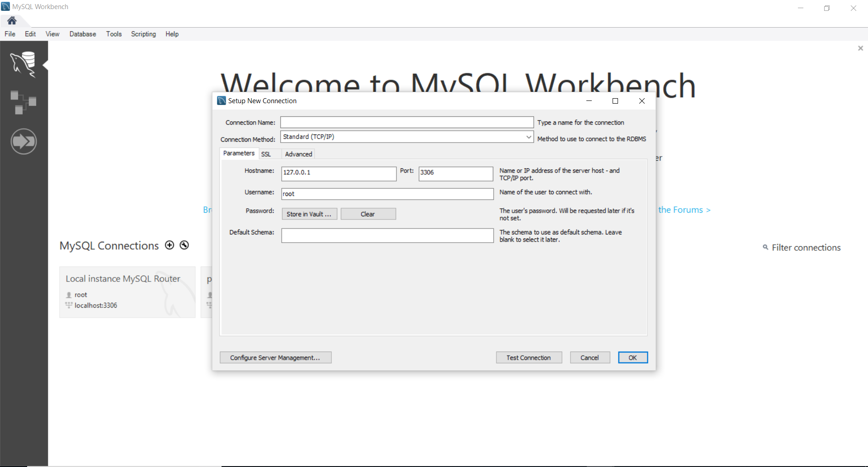Open the Tools menu
The width and height of the screenshot is (868, 467).
tap(114, 34)
